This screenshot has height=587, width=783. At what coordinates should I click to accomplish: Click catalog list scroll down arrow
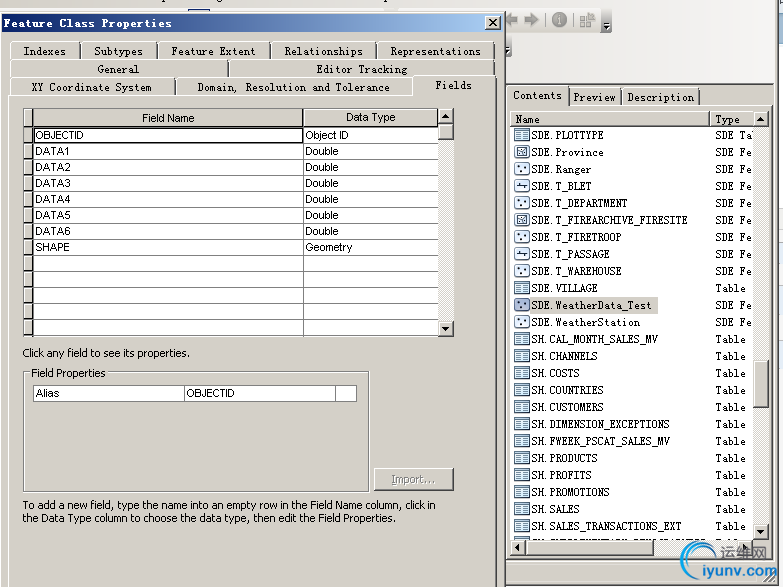(760, 532)
